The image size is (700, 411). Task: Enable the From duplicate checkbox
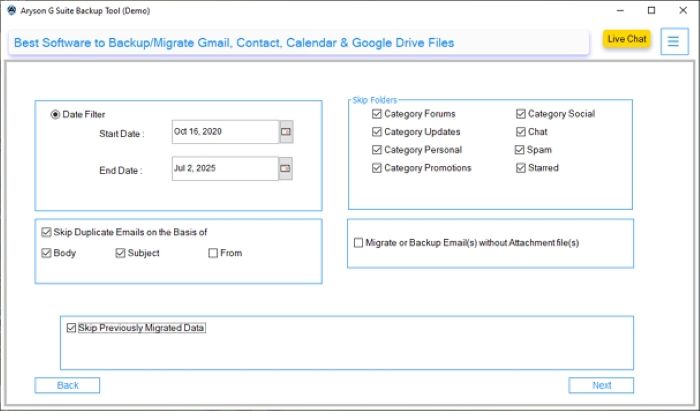213,253
